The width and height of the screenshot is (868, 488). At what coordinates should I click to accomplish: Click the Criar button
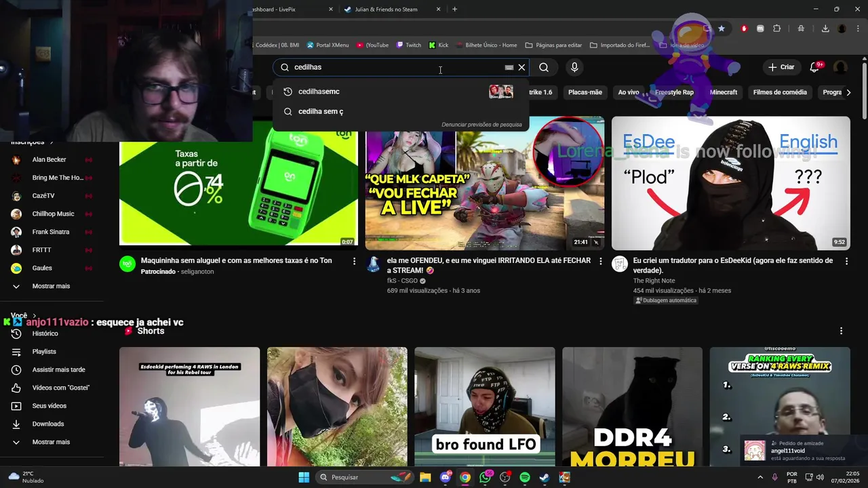tap(781, 67)
